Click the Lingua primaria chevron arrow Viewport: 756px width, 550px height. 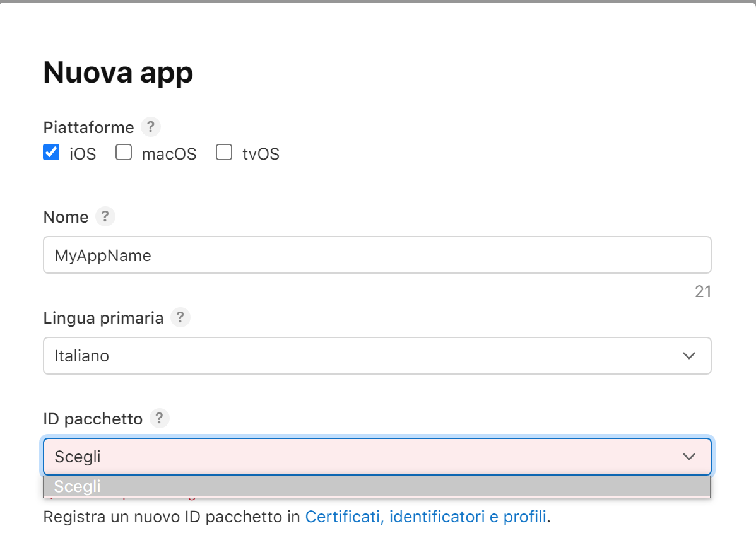tap(689, 355)
